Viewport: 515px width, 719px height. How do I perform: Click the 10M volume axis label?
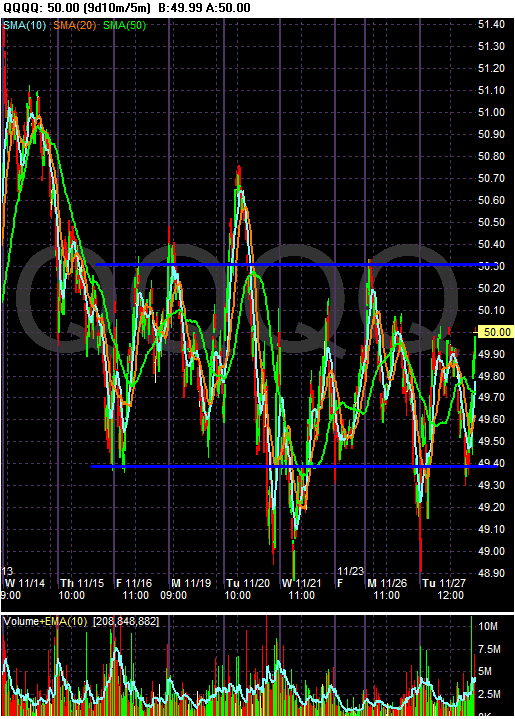[488, 626]
